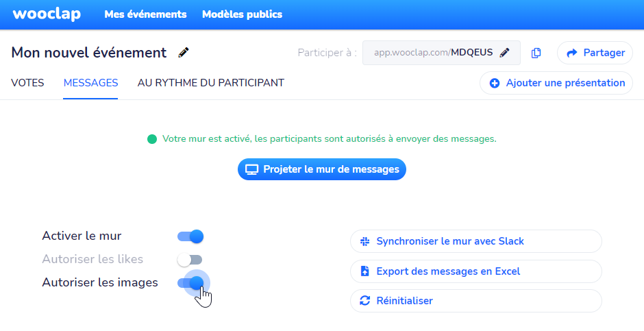Click "Réinitialiser" to reset the wall
This screenshot has width=644, height=331.
[x=404, y=301]
